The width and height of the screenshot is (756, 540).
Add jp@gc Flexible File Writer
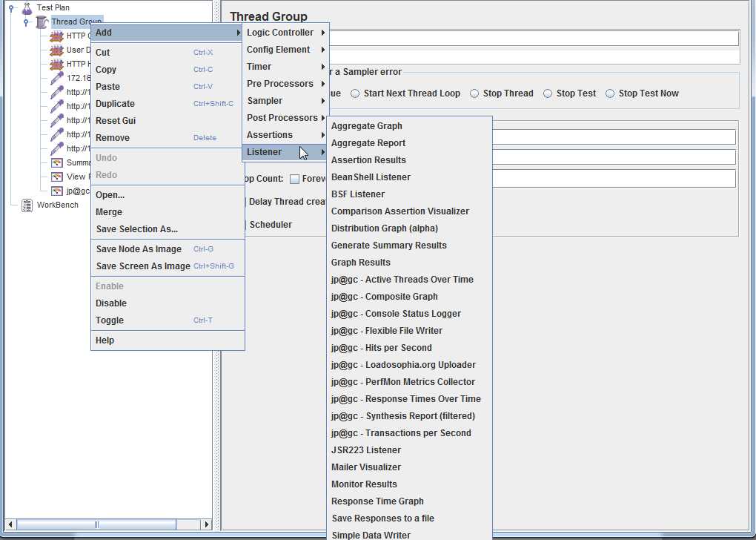tap(409, 331)
